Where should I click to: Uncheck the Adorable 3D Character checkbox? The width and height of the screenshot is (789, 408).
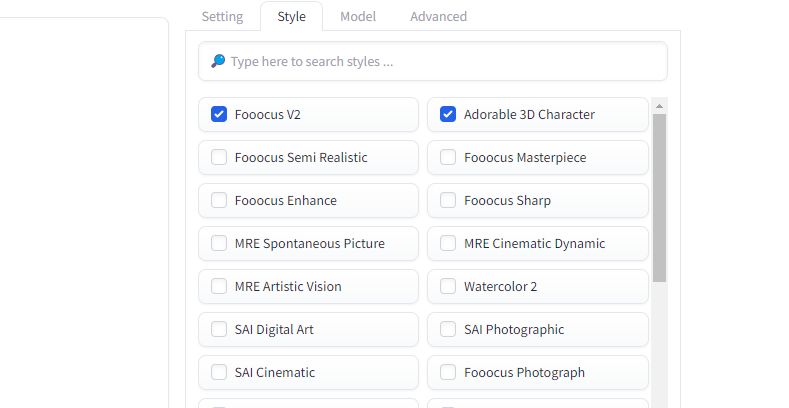[448, 114]
